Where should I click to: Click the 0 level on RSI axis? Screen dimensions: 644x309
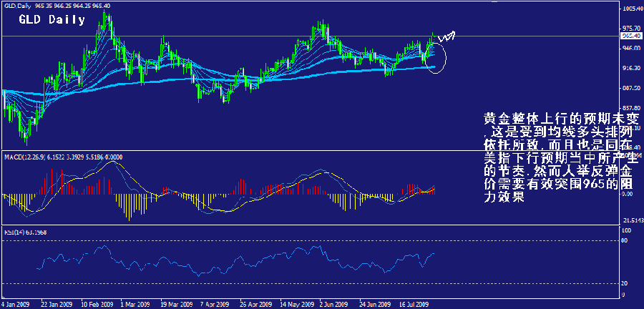click(624, 295)
